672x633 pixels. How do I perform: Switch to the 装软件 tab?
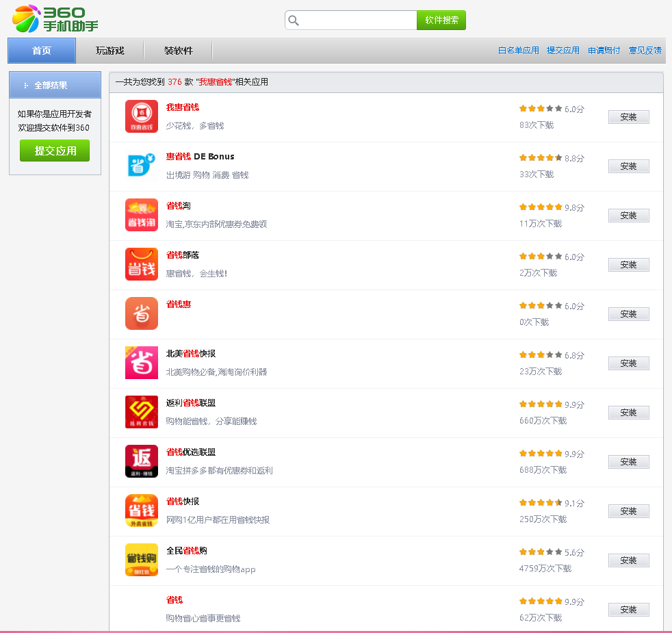point(179,51)
